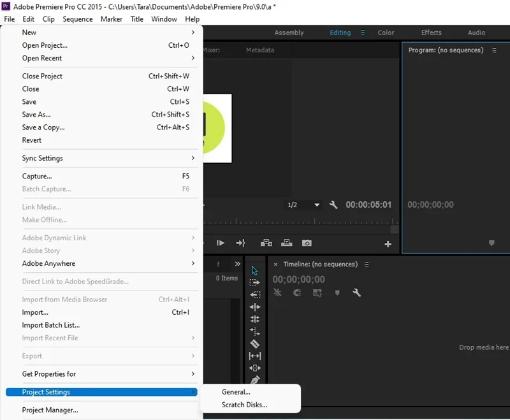Image resolution: width=510 pixels, height=420 pixels.
Task: Click the Overwrite button in Source monitor
Action: [x=286, y=243]
